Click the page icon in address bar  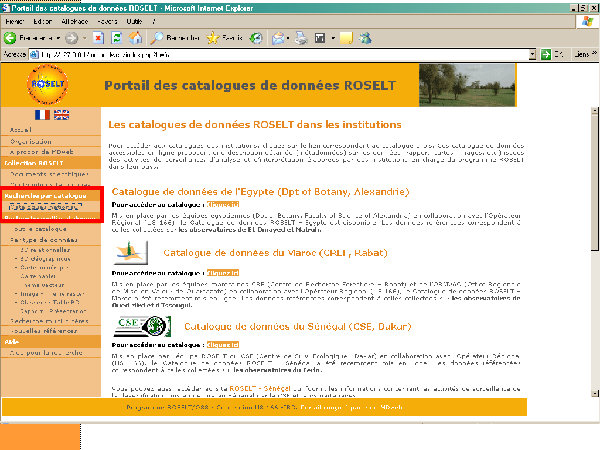coord(34,55)
